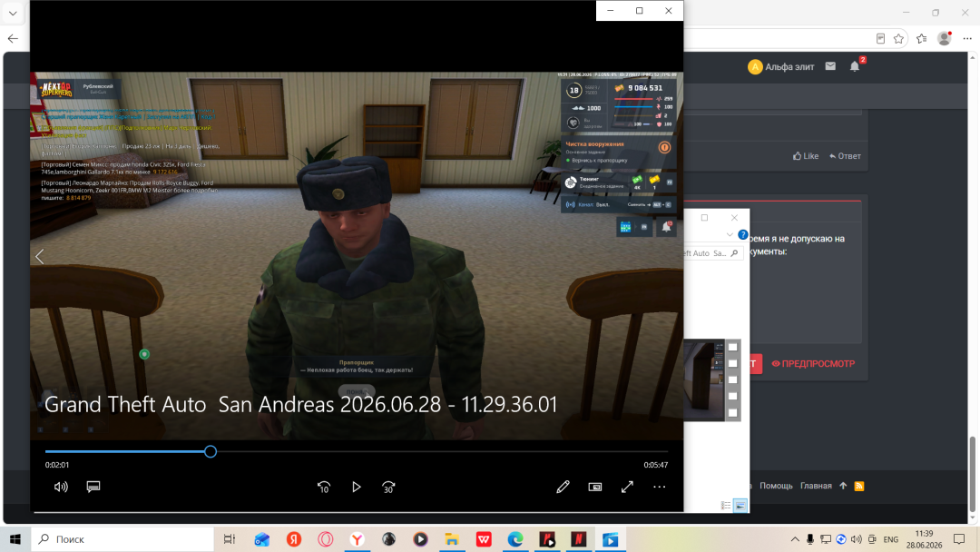Switch player to mini view
Screen dimensions: 980x552
click(595, 487)
